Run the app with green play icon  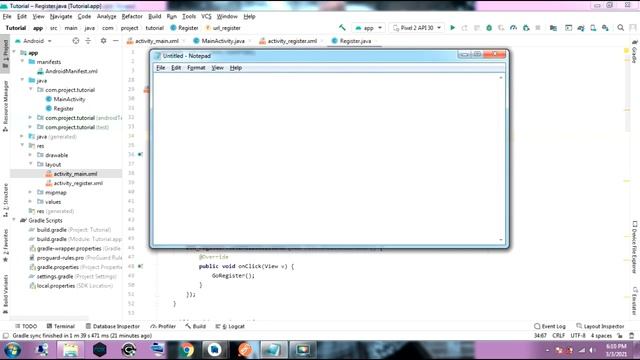click(x=452, y=28)
